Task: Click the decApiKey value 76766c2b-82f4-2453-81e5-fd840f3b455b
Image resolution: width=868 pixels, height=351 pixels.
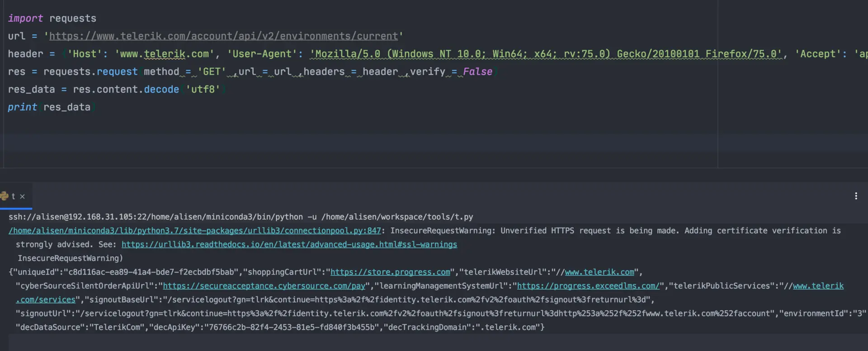Action: pos(292,327)
